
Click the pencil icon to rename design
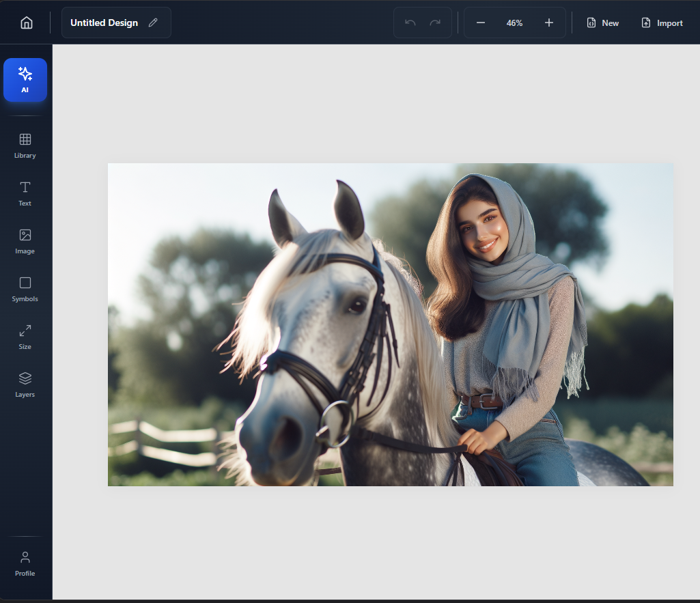[x=153, y=23]
